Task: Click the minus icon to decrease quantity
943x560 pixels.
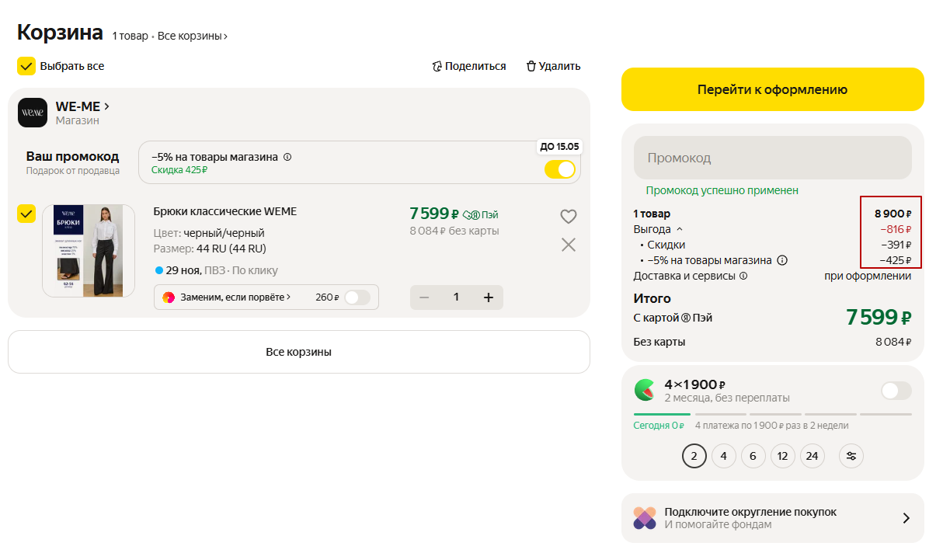Action: (424, 297)
